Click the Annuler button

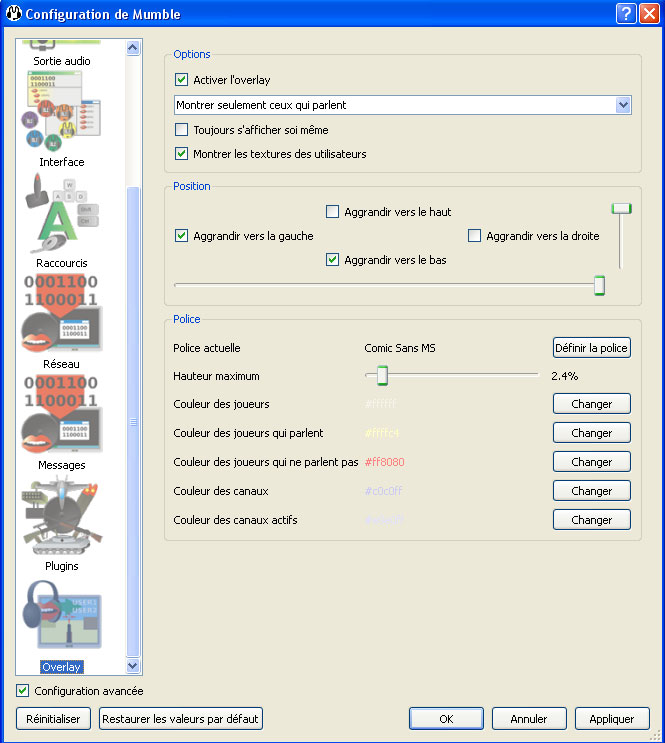529,719
